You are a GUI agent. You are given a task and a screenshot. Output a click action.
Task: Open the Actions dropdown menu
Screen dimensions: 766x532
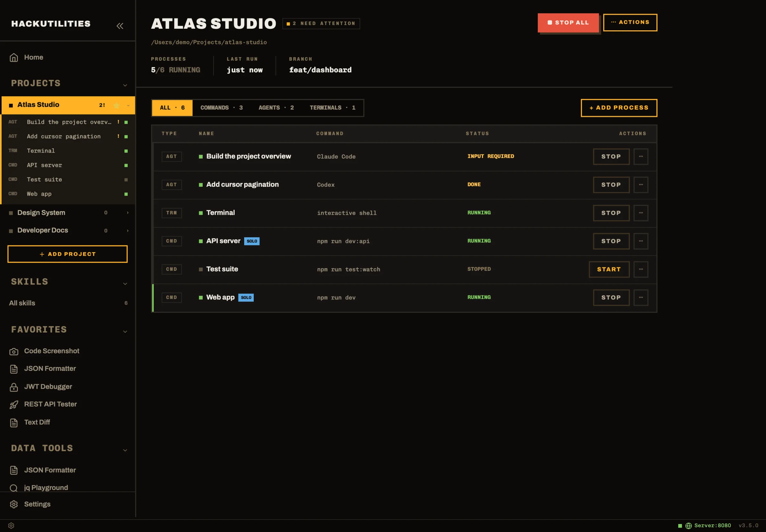[x=630, y=22]
